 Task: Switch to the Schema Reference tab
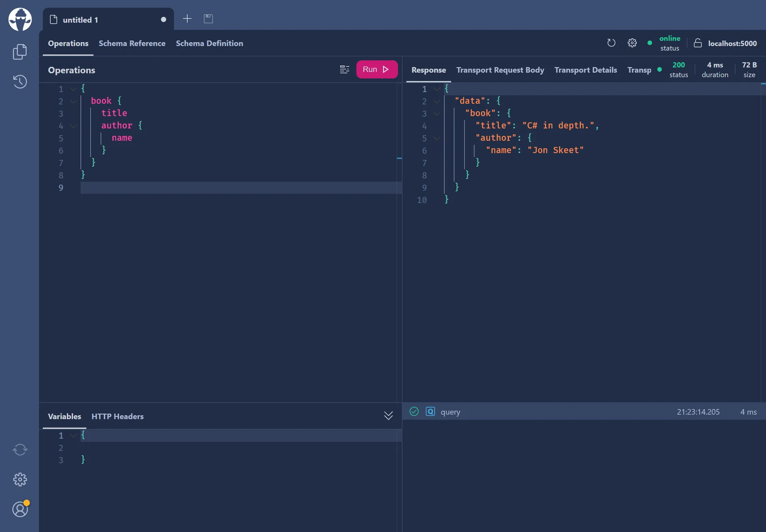pyautogui.click(x=132, y=43)
